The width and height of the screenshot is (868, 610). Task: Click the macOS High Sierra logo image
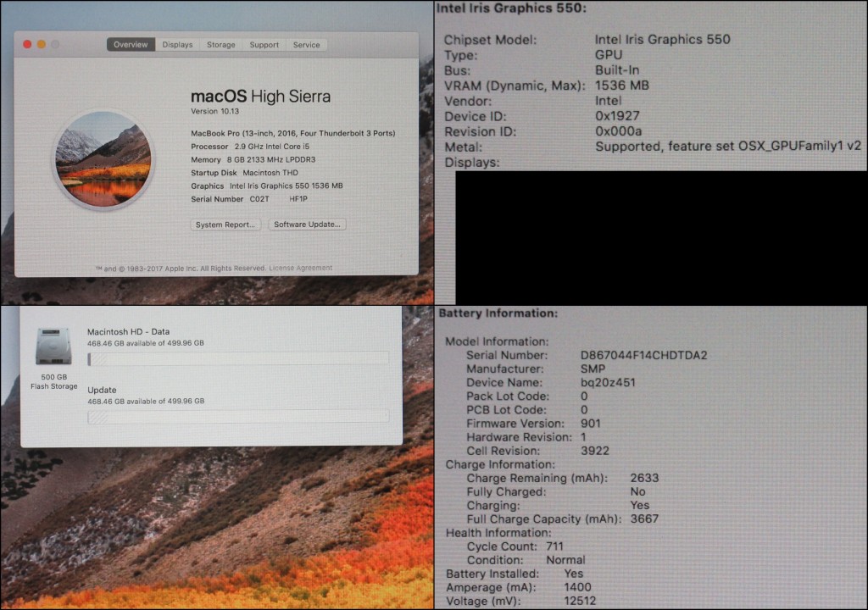tap(103, 159)
